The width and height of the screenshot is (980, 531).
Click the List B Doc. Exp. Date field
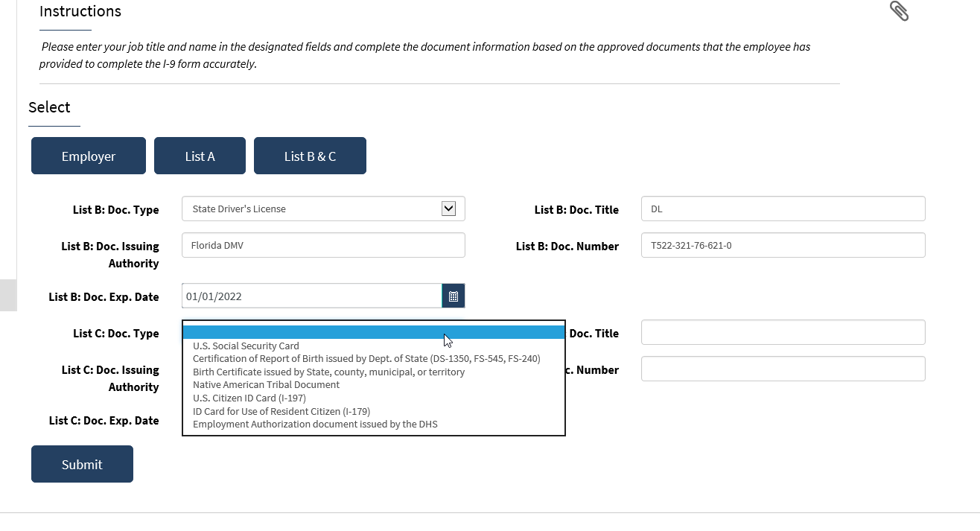coord(312,296)
